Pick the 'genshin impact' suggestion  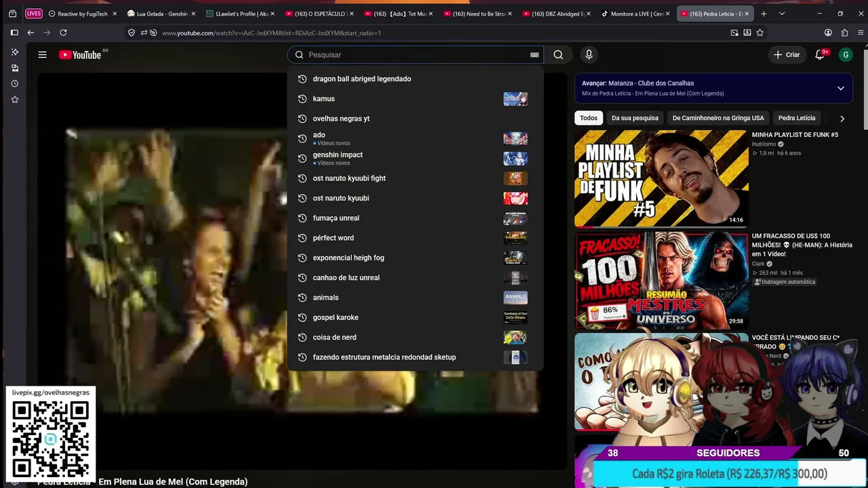tap(415, 159)
